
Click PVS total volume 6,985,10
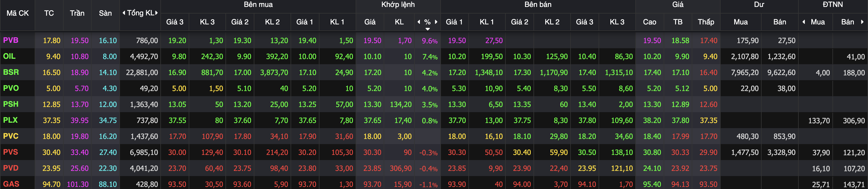click(144, 152)
